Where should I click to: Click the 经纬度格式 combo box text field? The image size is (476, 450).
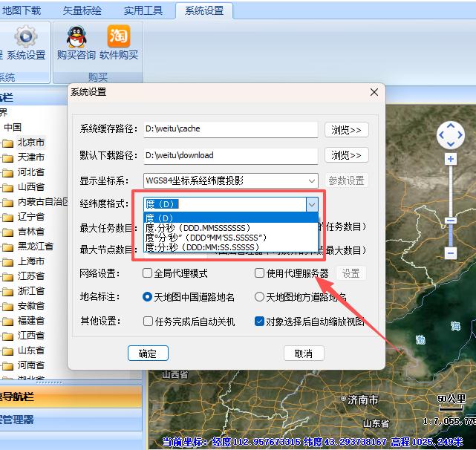tap(225, 204)
